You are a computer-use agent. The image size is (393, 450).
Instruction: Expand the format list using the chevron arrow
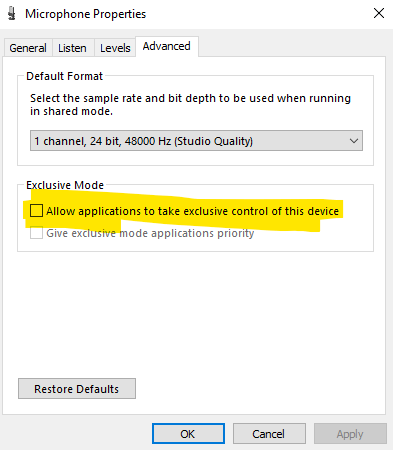(x=354, y=141)
